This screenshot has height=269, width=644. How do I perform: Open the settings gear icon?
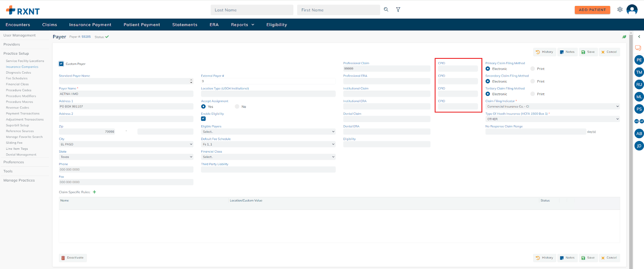click(x=620, y=9)
